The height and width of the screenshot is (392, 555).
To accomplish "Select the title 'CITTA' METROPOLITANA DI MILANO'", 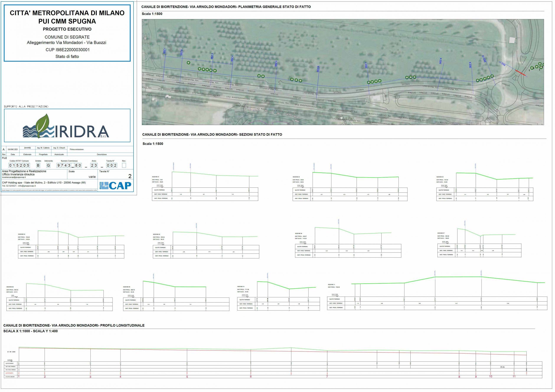I will [x=67, y=13].
